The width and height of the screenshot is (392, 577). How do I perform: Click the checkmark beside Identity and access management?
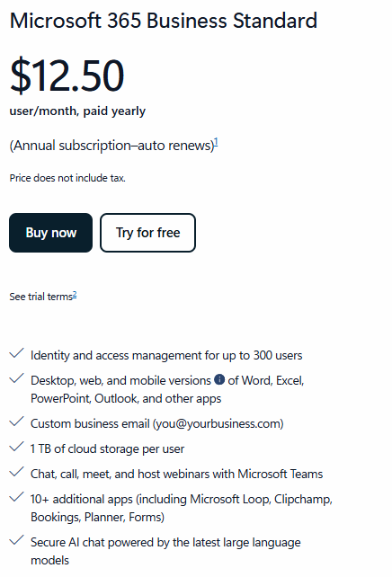pyautogui.click(x=16, y=353)
